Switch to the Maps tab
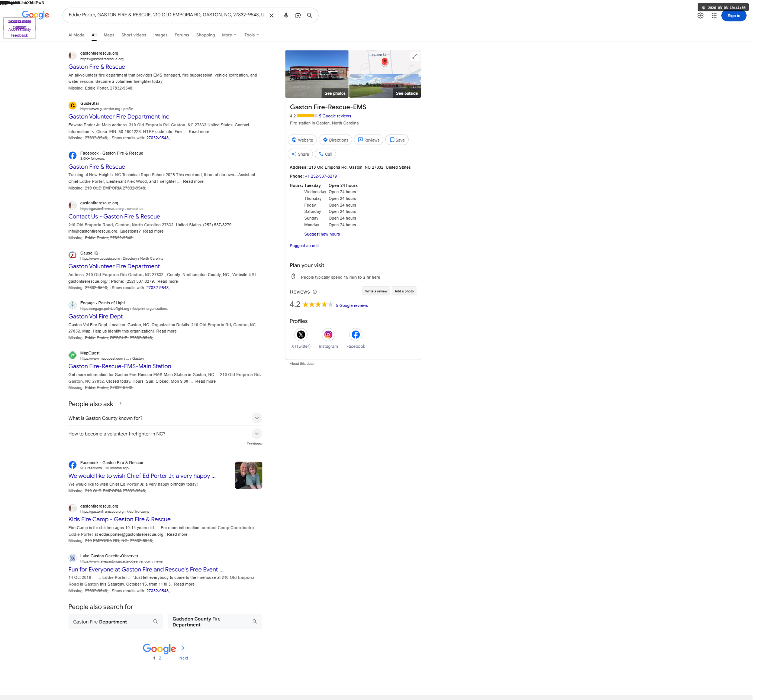757x700 pixels. click(x=109, y=35)
